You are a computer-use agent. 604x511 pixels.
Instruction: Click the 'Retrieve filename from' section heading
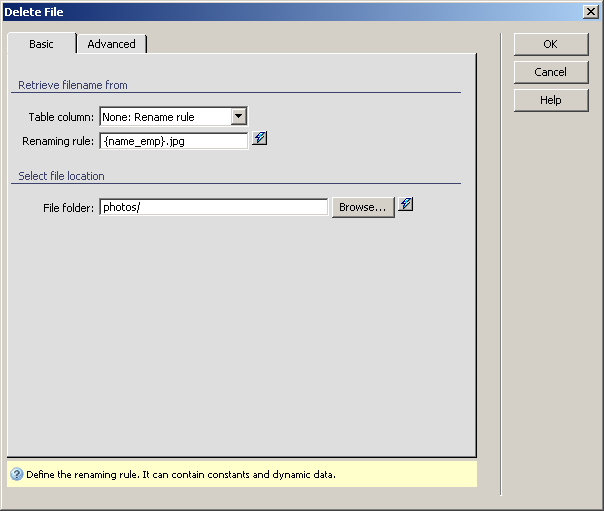pos(73,86)
